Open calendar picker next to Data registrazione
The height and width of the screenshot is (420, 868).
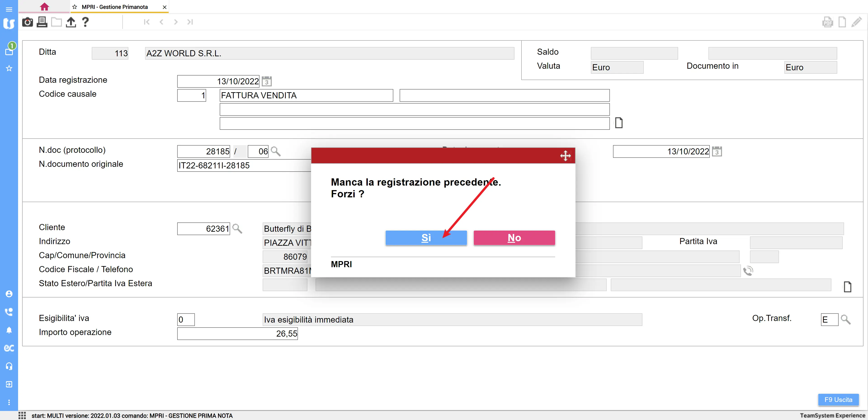tap(267, 81)
